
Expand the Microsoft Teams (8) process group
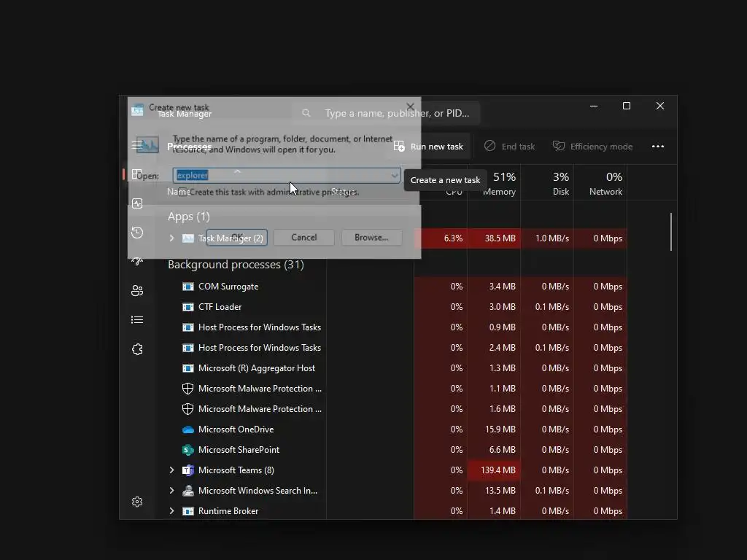pyautogui.click(x=171, y=470)
